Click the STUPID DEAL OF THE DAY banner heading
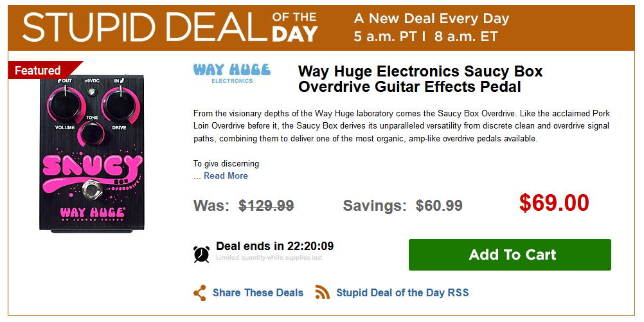 pos(170,27)
